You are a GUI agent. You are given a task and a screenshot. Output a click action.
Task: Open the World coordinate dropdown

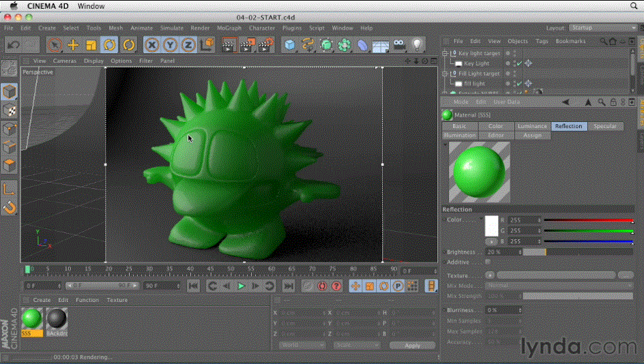coord(302,346)
